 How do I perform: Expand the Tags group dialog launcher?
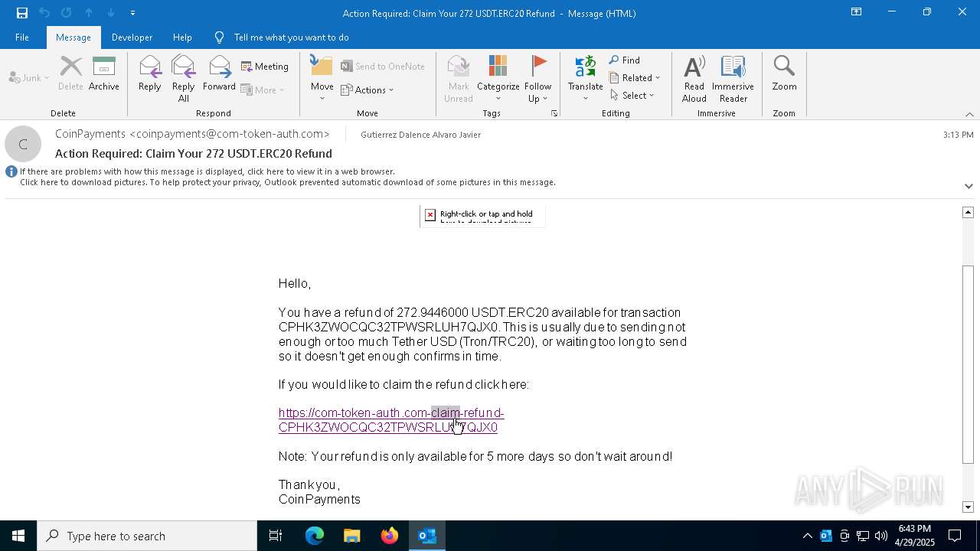(x=554, y=113)
